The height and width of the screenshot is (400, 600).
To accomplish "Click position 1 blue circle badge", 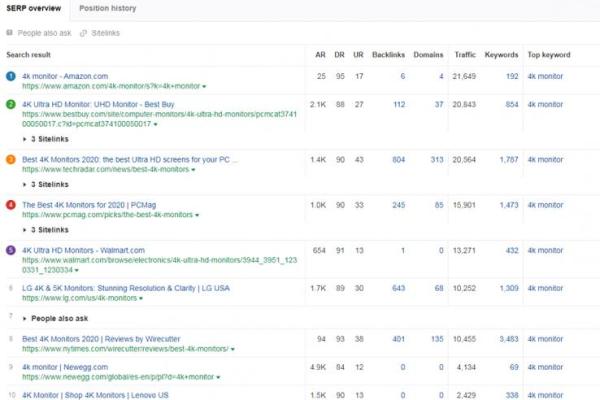I will pos(11,76).
